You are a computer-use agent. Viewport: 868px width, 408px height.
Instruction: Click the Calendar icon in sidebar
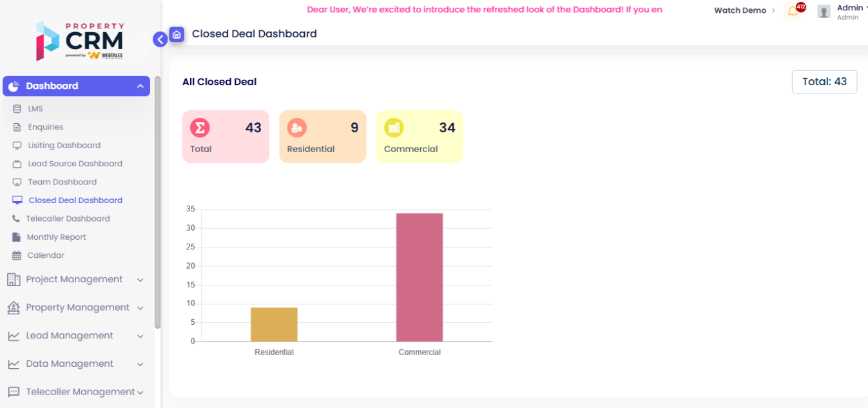click(x=17, y=255)
